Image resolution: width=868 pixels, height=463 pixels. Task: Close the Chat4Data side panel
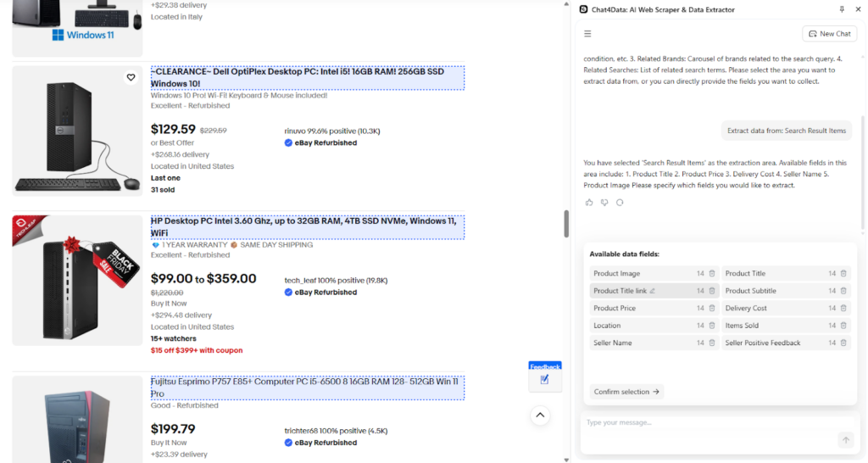point(858,9)
